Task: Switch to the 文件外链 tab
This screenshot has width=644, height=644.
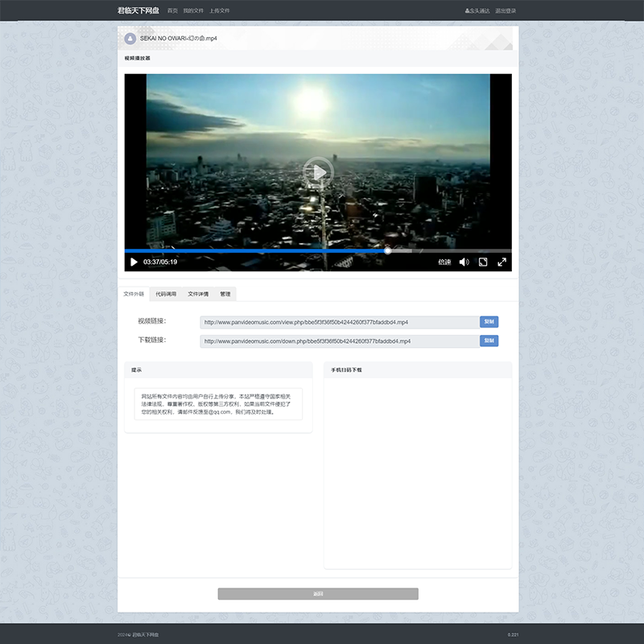Action: (x=134, y=294)
